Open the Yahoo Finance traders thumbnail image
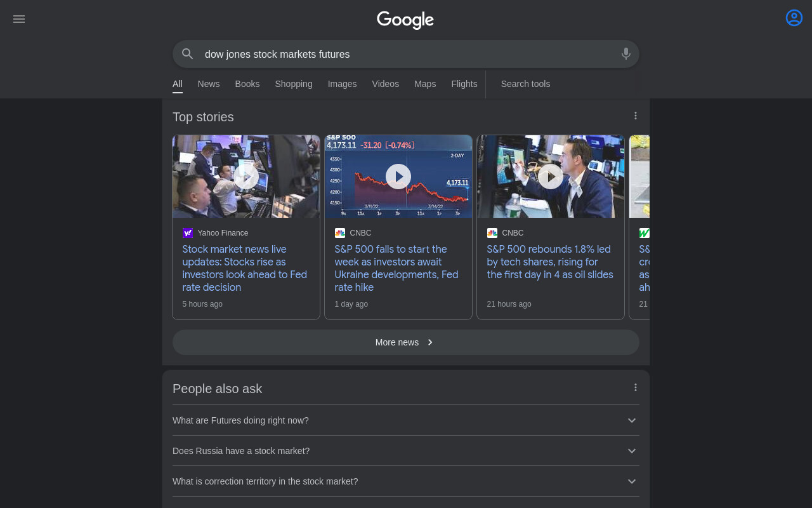 tap(246, 177)
